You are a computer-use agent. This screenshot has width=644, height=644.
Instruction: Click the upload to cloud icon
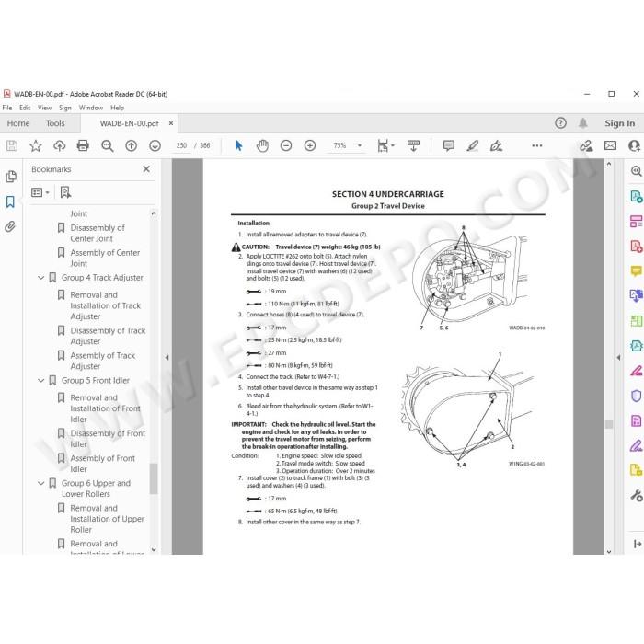[60, 145]
